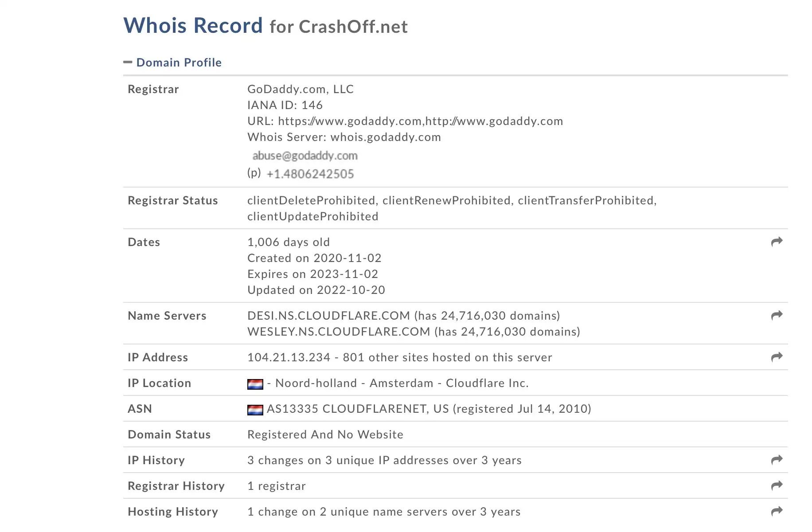This screenshot has height=532, width=812.
Task: Click DESI.NS.CLOUDFLARE.COM name server entry
Action: pyautogui.click(x=328, y=316)
